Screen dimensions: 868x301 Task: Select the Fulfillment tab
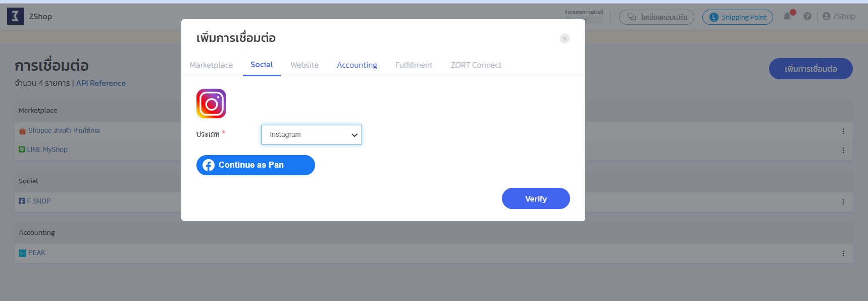coord(414,65)
